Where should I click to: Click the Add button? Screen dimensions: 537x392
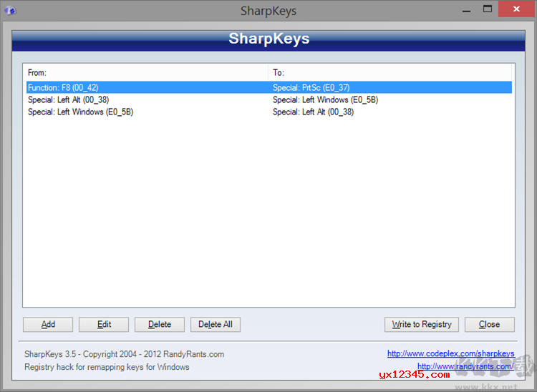[x=48, y=324]
